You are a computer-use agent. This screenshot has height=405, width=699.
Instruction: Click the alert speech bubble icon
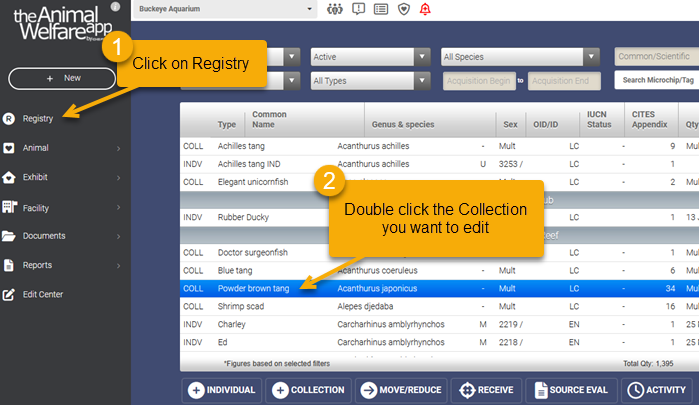coord(358,9)
